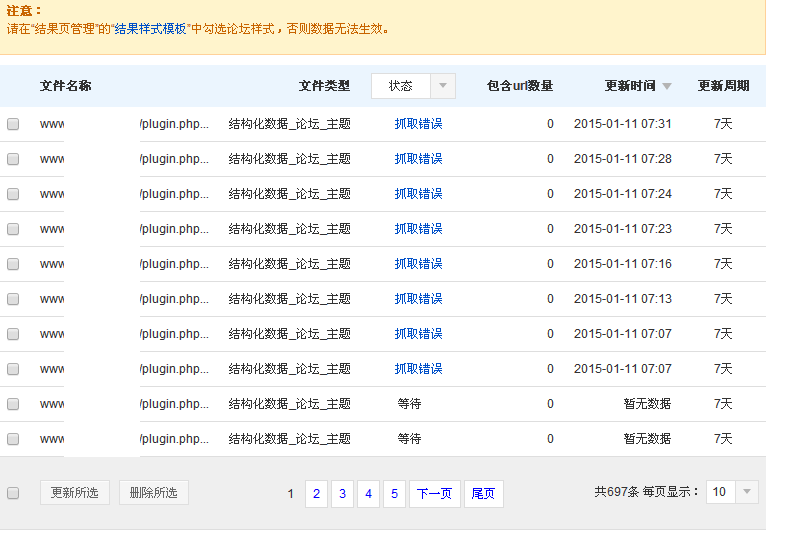The height and width of the screenshot is (536, 787).
Task: Click the current page number 1
Action: click(290, 494)
